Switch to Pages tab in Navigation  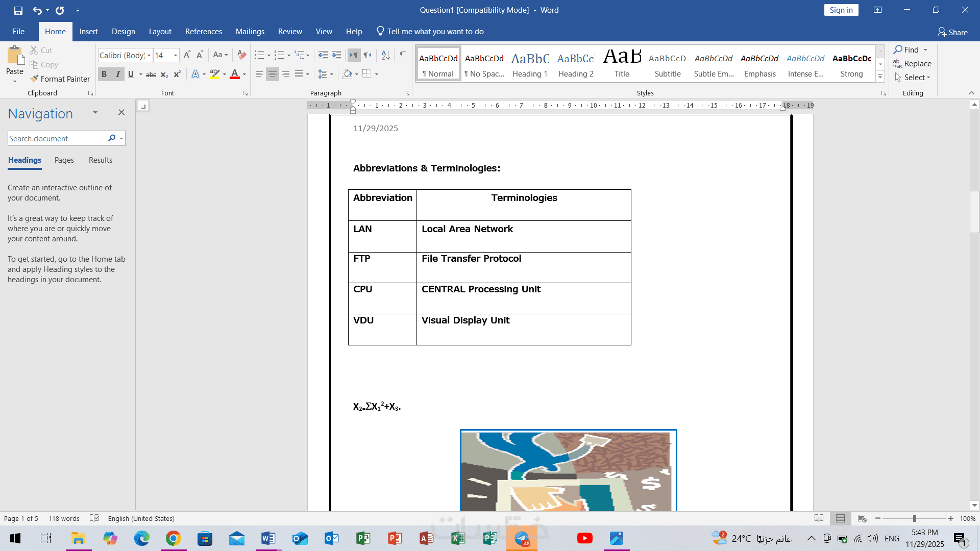pyautogui.click(x=64, y=160)
